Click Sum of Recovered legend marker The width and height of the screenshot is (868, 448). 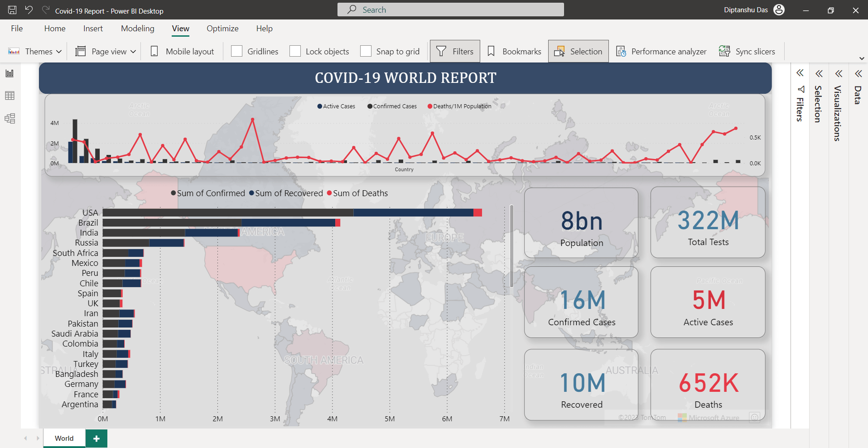point(251,193)
